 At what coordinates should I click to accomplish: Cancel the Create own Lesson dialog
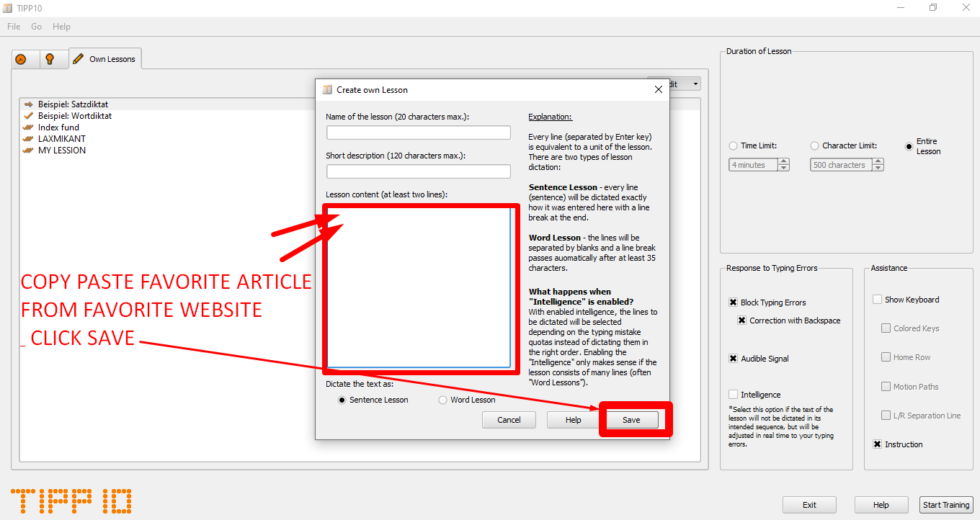pyautogui.click(x=509, y=420)
